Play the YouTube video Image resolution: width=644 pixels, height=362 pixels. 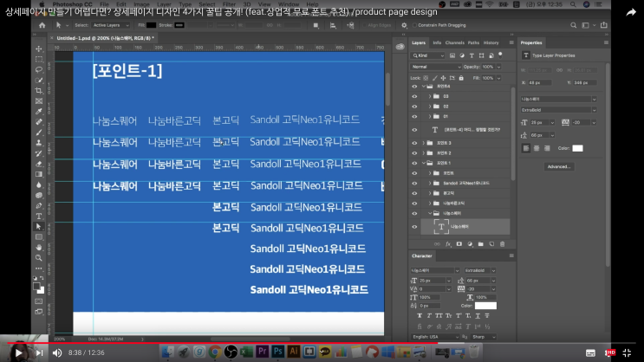coord(19,352)
